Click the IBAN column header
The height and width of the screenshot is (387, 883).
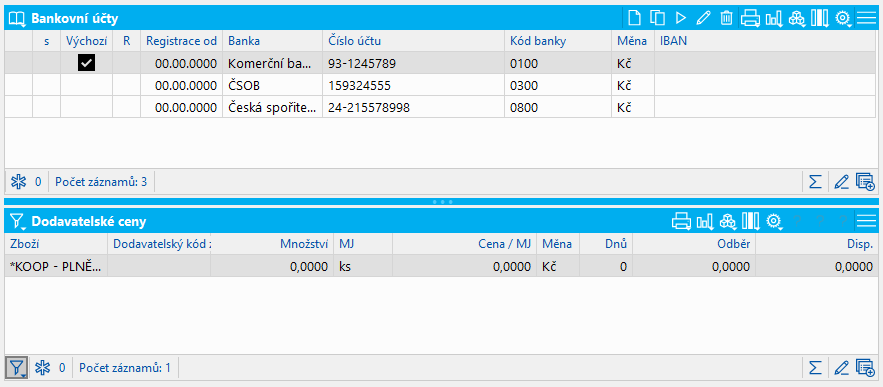tap(766, 41)
